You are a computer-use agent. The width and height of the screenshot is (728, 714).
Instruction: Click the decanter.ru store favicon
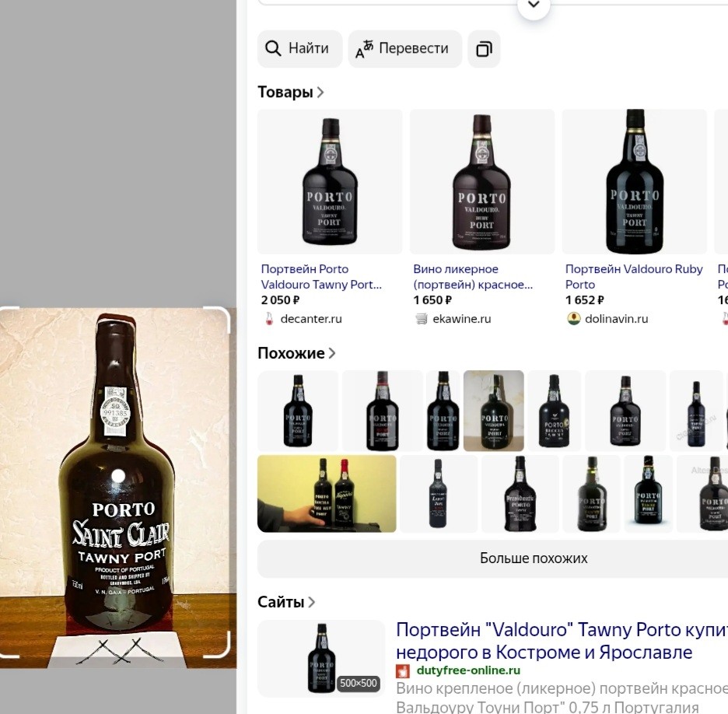tap(269, 319)
